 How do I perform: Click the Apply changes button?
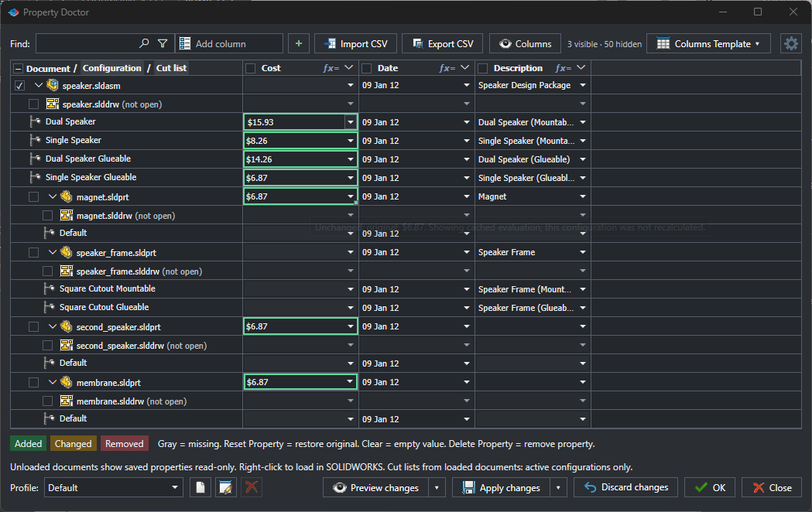click(x=502, y=487)
